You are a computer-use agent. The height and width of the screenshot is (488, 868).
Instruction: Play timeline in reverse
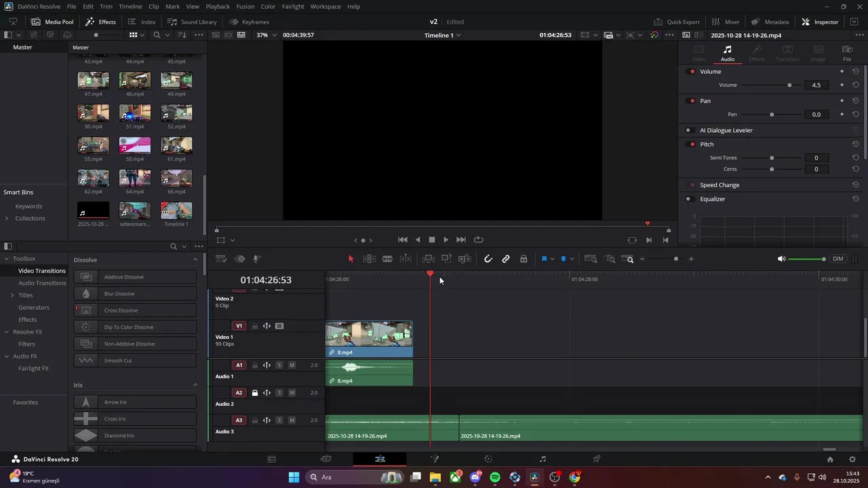click(x=418, y=240)
